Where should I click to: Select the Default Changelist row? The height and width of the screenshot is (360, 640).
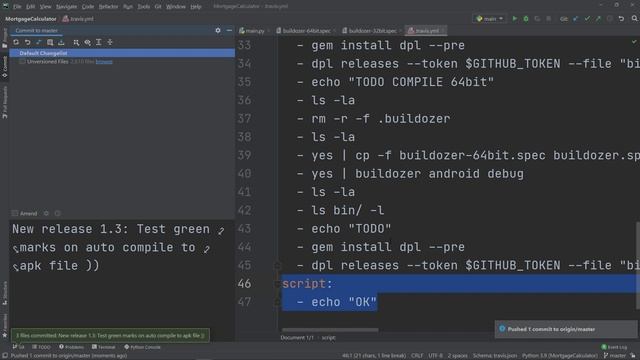point(122,53)
